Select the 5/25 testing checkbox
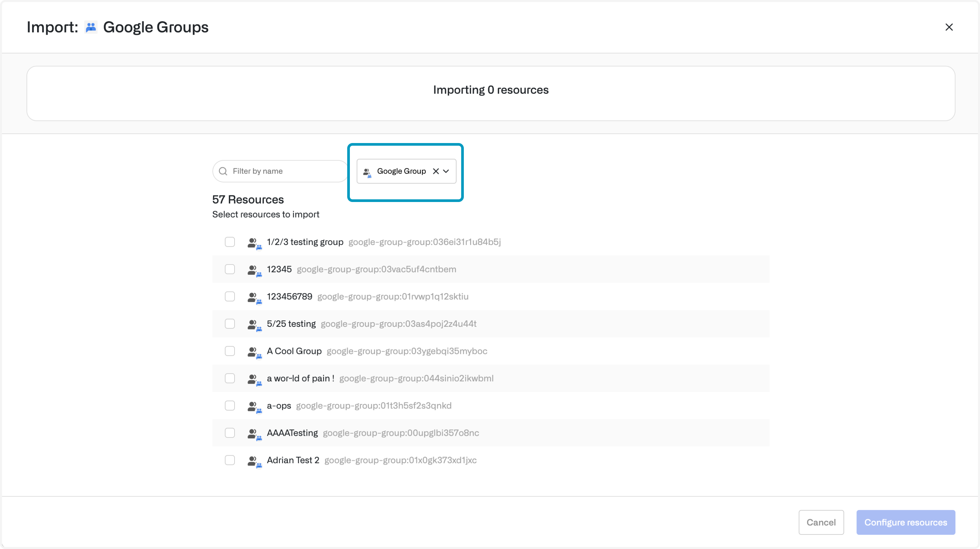 [230, 324]
